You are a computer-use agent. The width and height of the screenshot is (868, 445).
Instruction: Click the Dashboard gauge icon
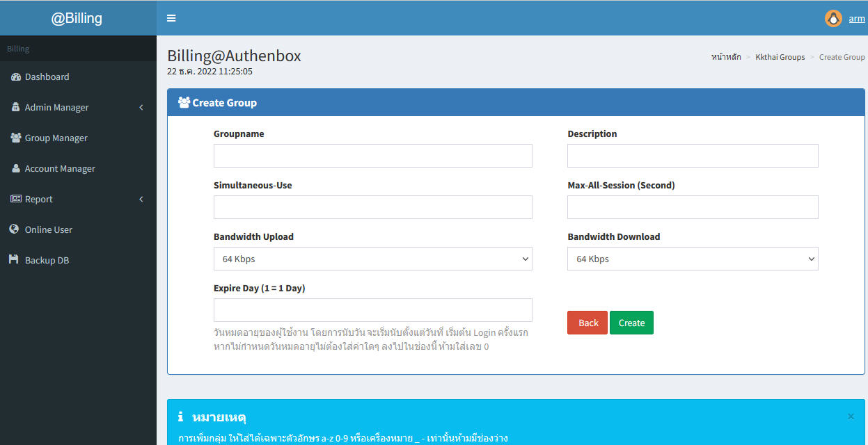tap(16, 76)
